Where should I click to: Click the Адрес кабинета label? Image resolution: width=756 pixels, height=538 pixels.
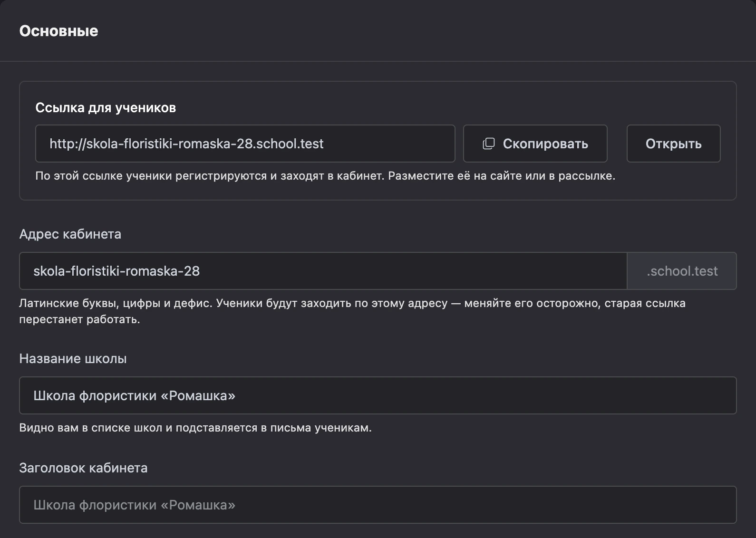(x=70, y=234)
